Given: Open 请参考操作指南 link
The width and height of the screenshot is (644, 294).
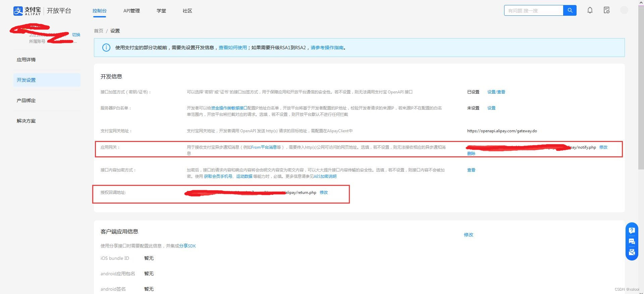Looking at the screenshot, I should 327,48.
